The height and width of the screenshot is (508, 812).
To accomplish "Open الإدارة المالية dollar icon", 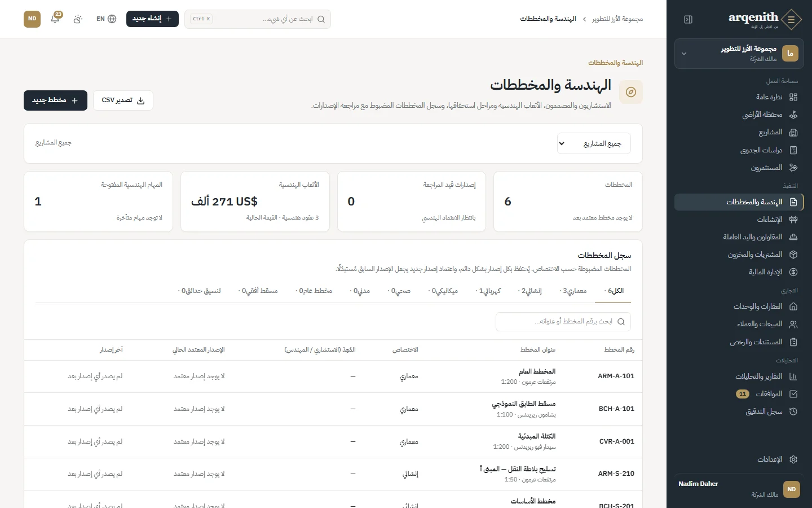I will click(793, 272).
